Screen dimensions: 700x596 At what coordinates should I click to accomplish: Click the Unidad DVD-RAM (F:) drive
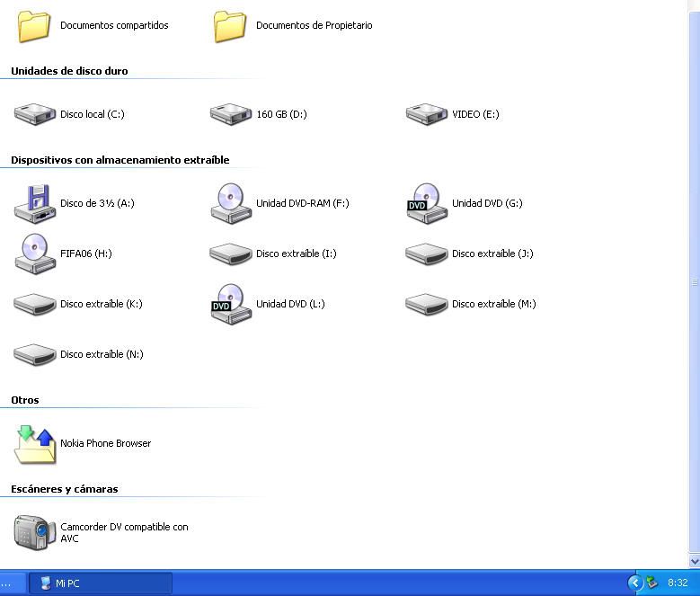point(231,203)
